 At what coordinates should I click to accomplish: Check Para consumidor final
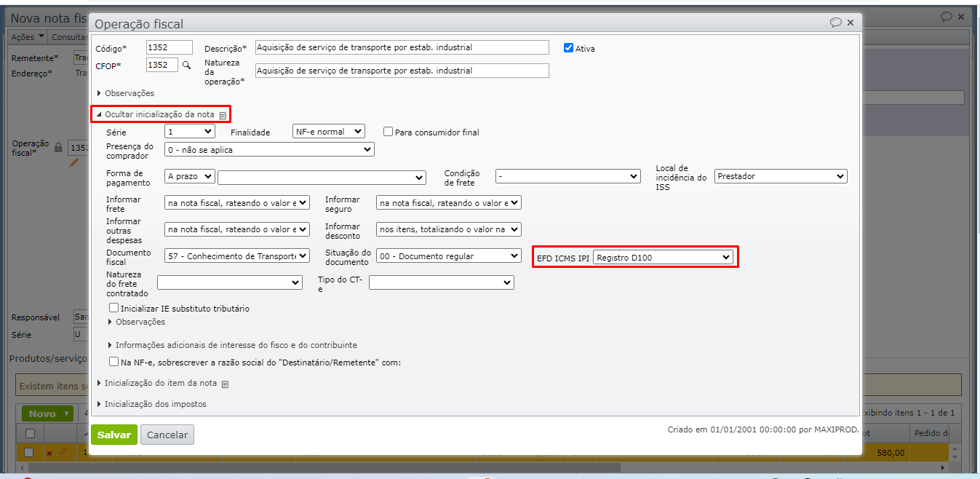click(389, 132)
